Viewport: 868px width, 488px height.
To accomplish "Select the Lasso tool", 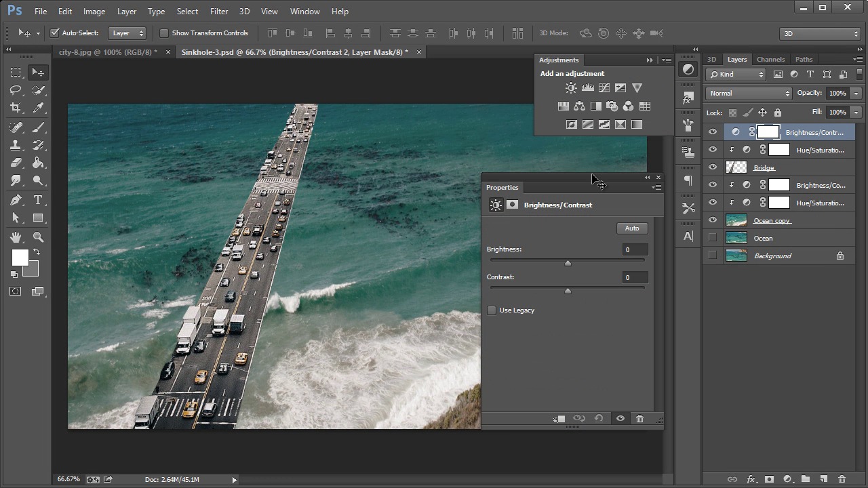I will [x=16, y=90].
